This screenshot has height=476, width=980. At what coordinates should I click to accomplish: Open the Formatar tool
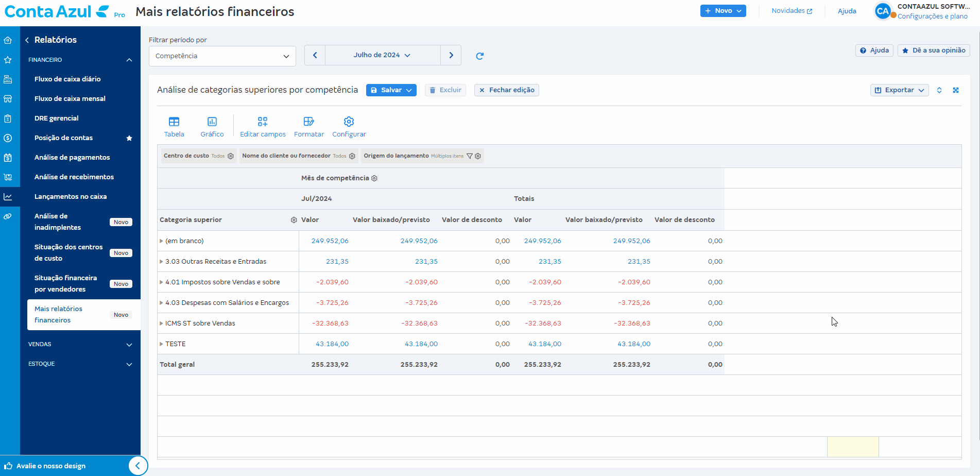(309, 127)
